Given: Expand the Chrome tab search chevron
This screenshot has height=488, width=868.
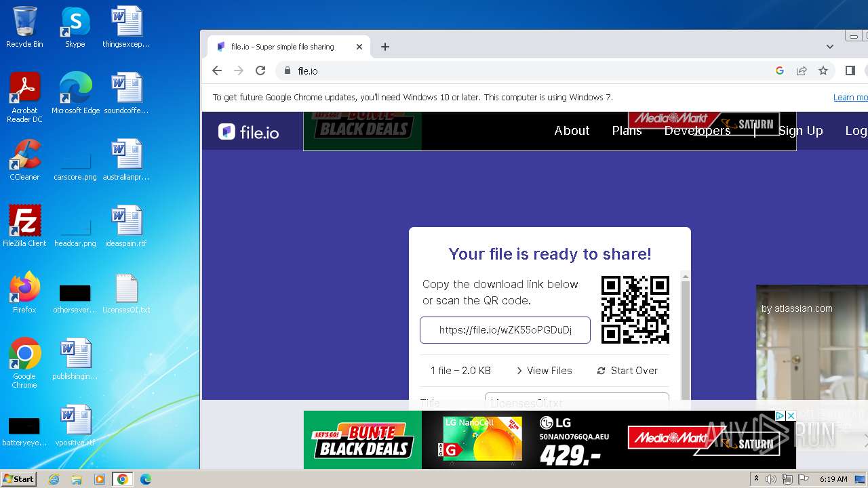Looking at the screenshot, I should point(830,47).
